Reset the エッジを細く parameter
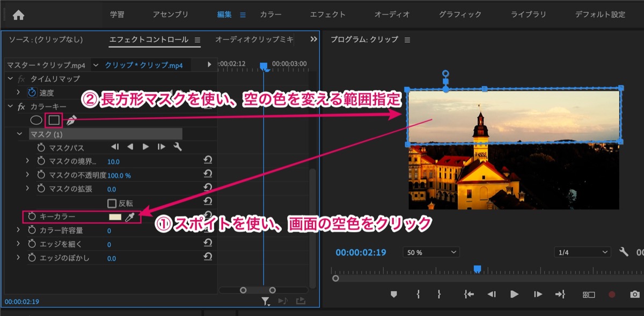The image size is (644, 316). (x=207, y=244)
